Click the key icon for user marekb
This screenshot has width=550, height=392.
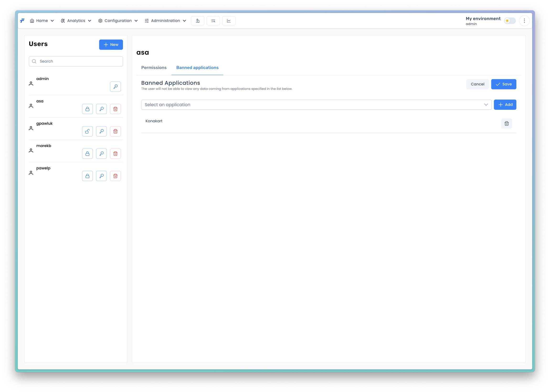click(101, 154)
